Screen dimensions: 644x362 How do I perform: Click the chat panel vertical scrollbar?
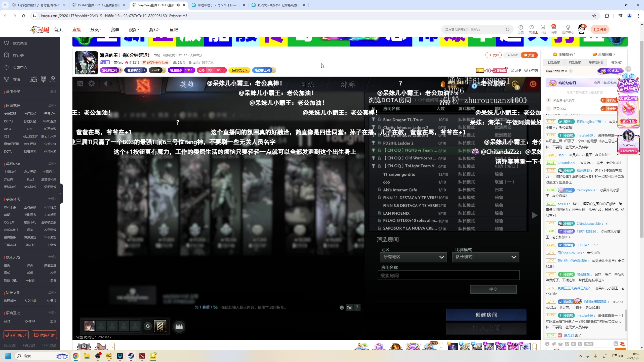click(x=626, y=320)
